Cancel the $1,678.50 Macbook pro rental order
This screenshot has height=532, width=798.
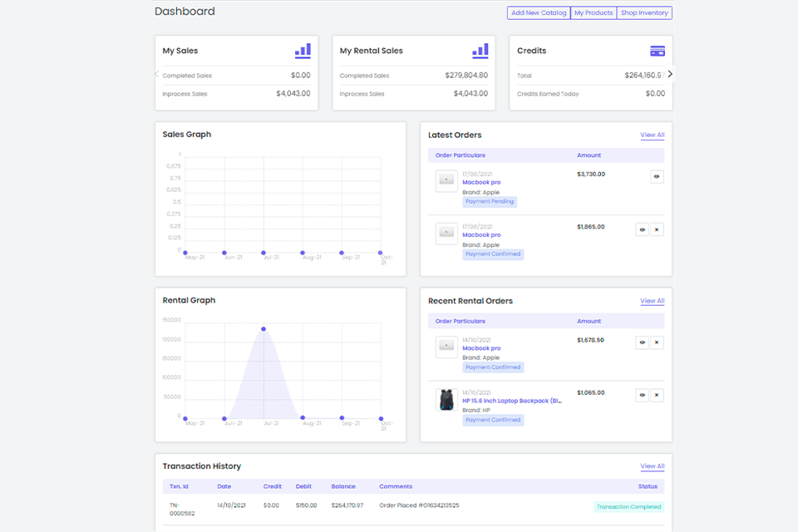tap(657, 342)
